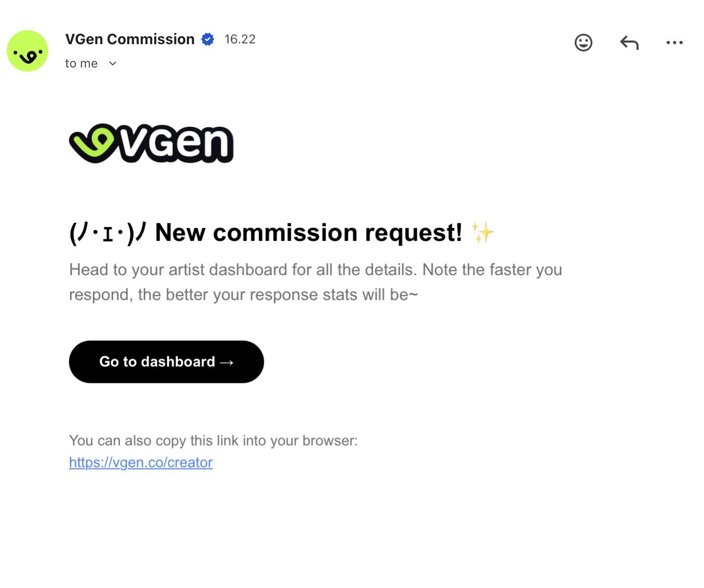This screenshot has height=588, width=704.
Task: Click the sparkles emoji after the heading
Action: click(x=482, y=233)
